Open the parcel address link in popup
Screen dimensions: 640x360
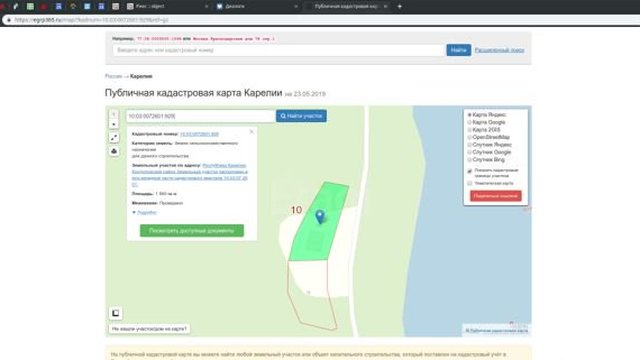(190, 175)
